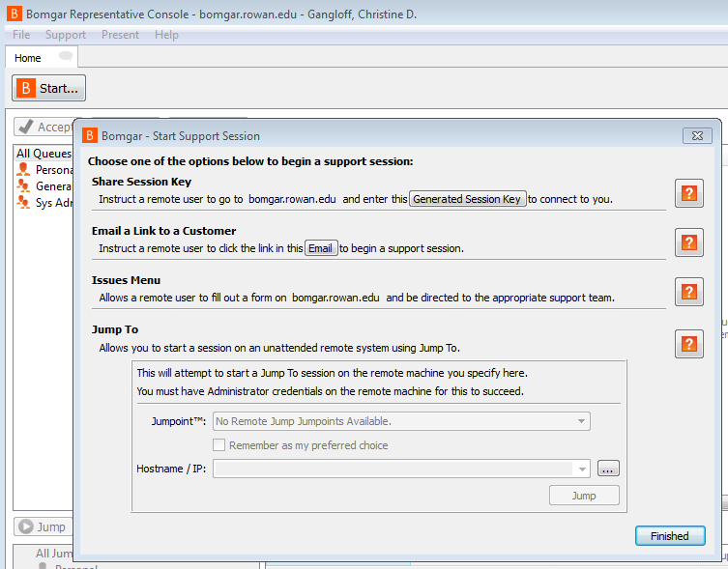Click the Finished button
This screenshot has height=569, width=728.
click(669, 536)
